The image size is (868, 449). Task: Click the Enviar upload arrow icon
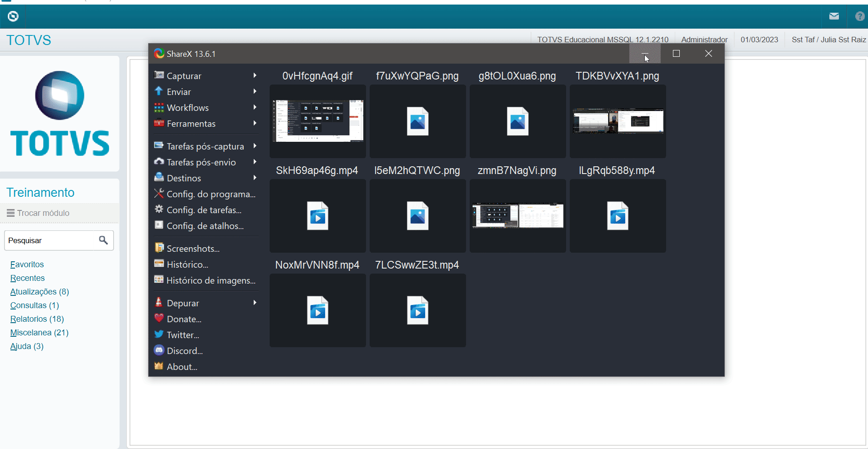(159, 91)
